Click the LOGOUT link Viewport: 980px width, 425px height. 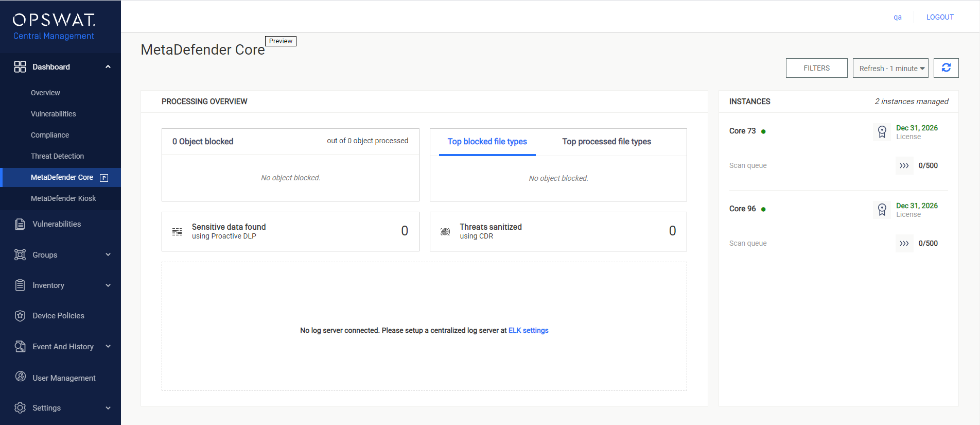pos(940,17)
